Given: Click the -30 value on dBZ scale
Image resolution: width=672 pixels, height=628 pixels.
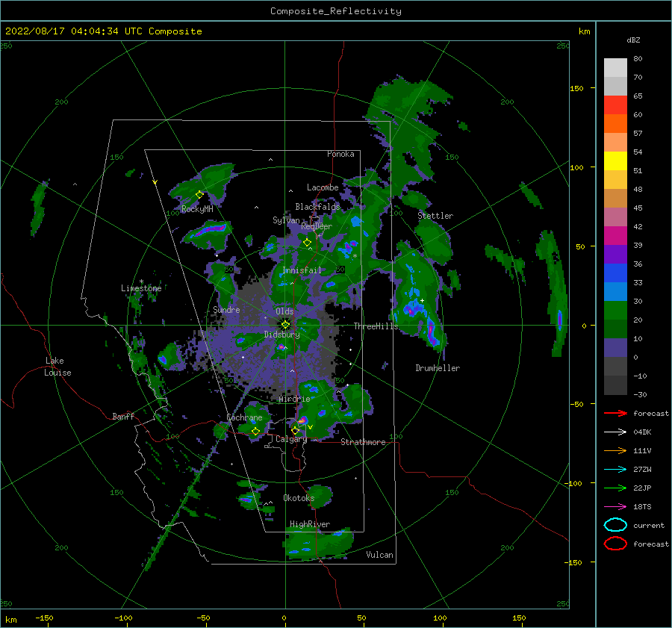Looking at the screenshot, I should (x=641, y=394).
